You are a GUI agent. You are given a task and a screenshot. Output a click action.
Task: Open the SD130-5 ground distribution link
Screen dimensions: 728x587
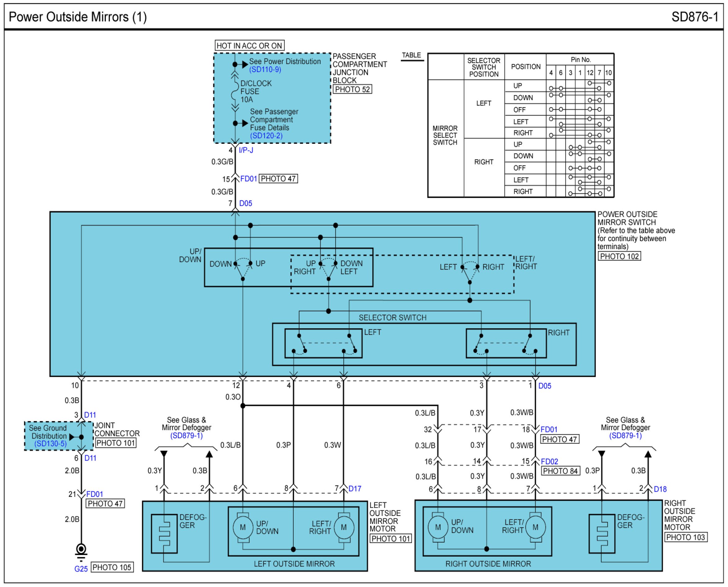pyautogui.click(x=50, y=444)
